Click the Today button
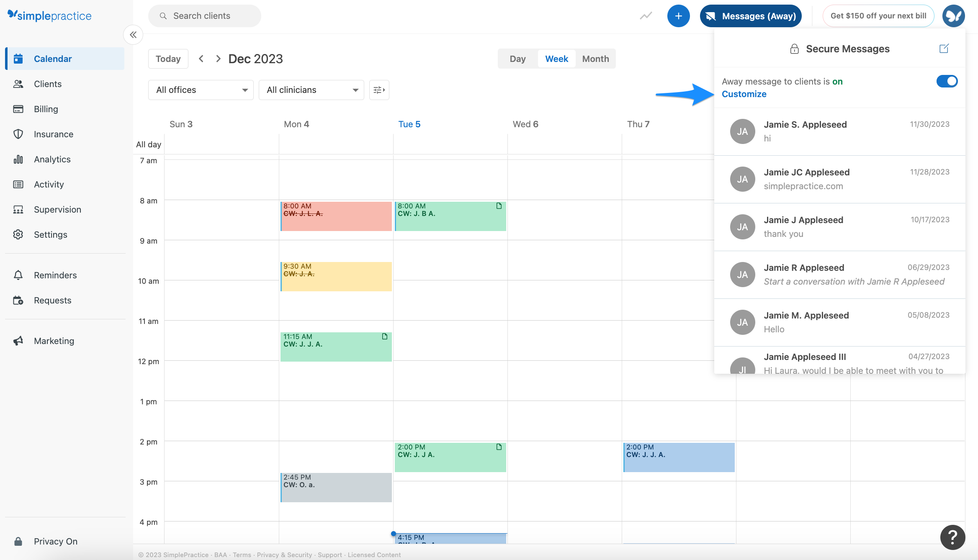 [168, 59]
